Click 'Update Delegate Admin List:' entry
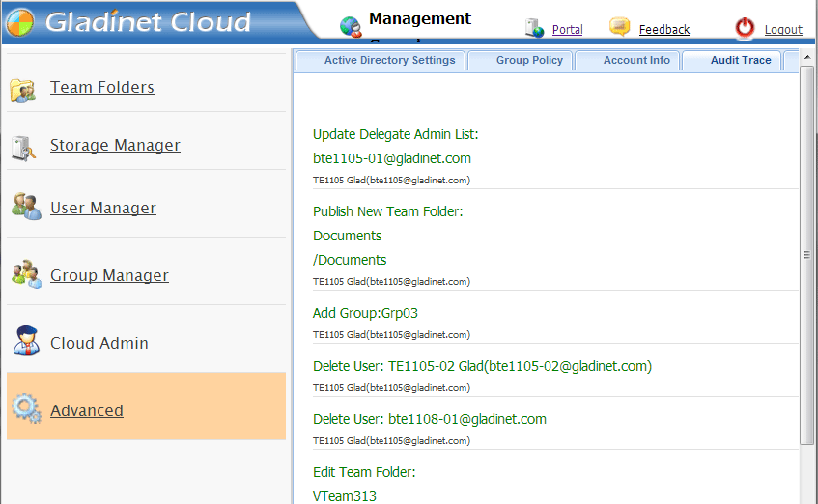 click(395, 134)
